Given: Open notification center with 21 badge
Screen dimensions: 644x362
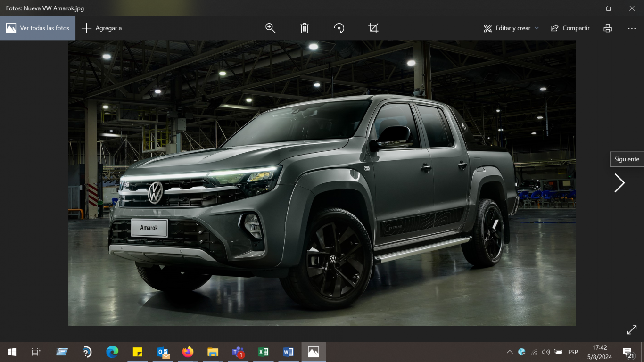Looking at the screenshot, I should [628, 352].
